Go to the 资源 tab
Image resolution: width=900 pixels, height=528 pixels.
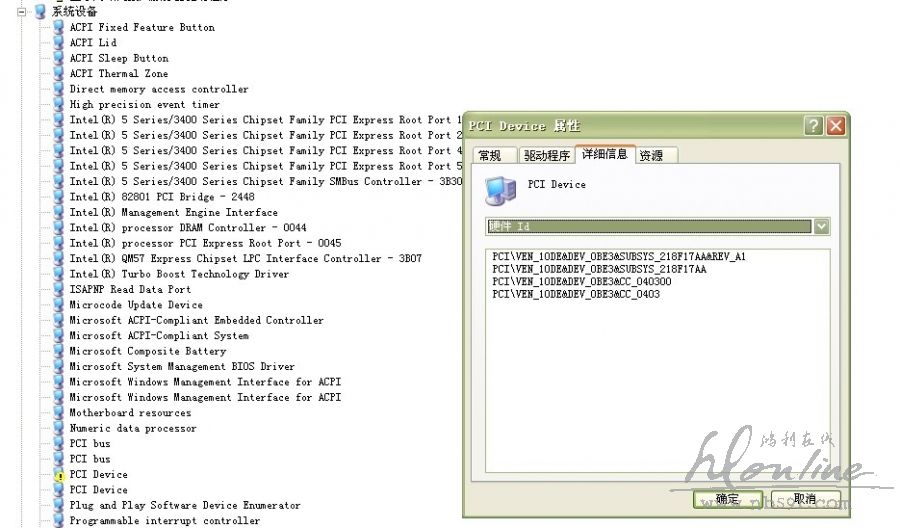657,156
